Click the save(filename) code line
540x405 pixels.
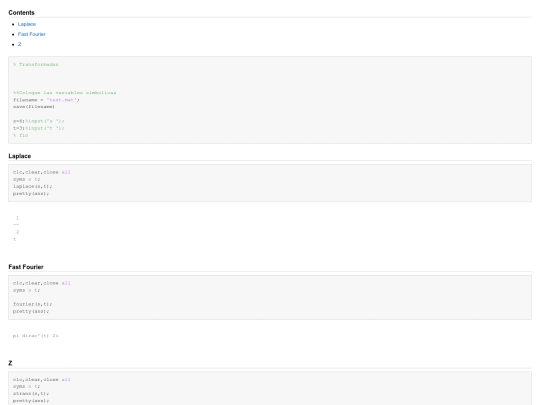pos(34,107)
